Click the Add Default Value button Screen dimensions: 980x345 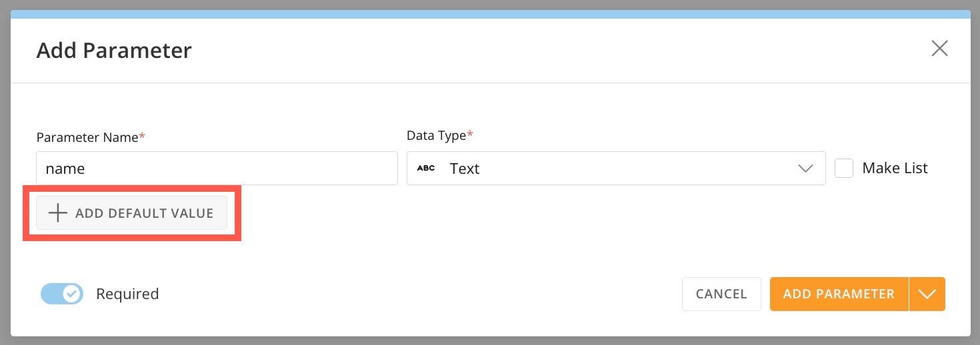131,213
